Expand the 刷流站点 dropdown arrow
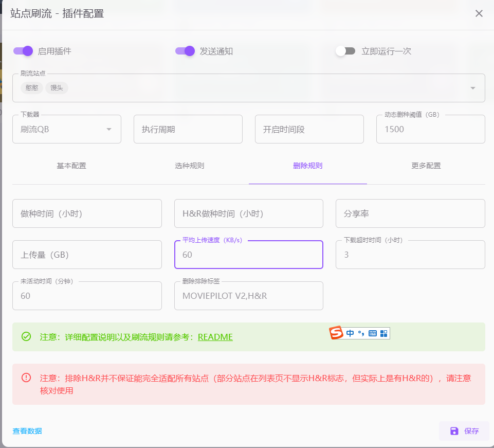The height and width of the screenshot is (448, 494). point(472,88)
